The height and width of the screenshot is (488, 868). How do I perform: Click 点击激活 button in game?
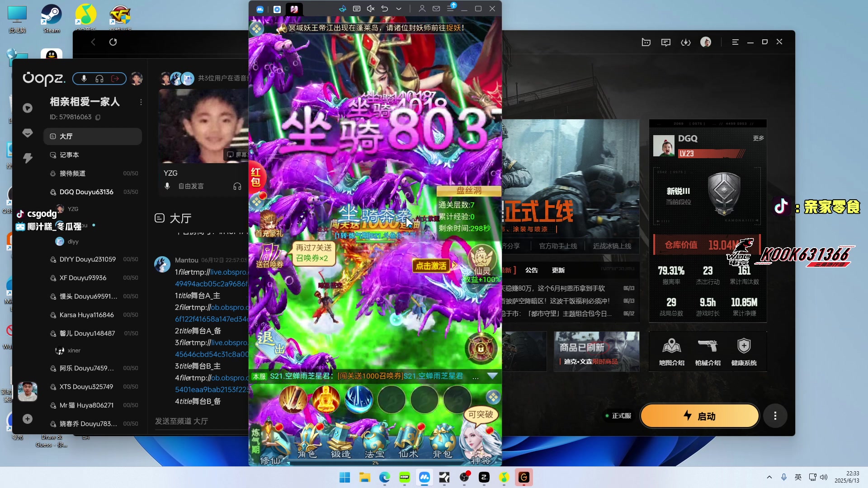(x=431, y=266)
